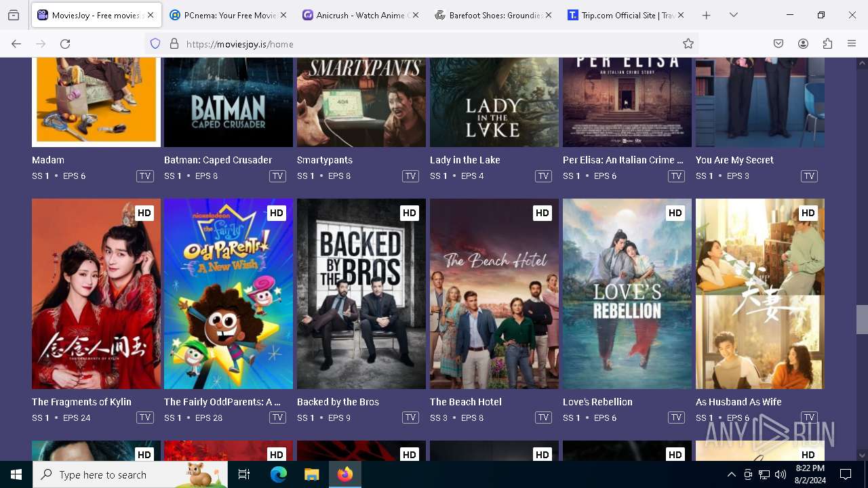Launch Microsoft Edge from the taskbar

point(279,474)
